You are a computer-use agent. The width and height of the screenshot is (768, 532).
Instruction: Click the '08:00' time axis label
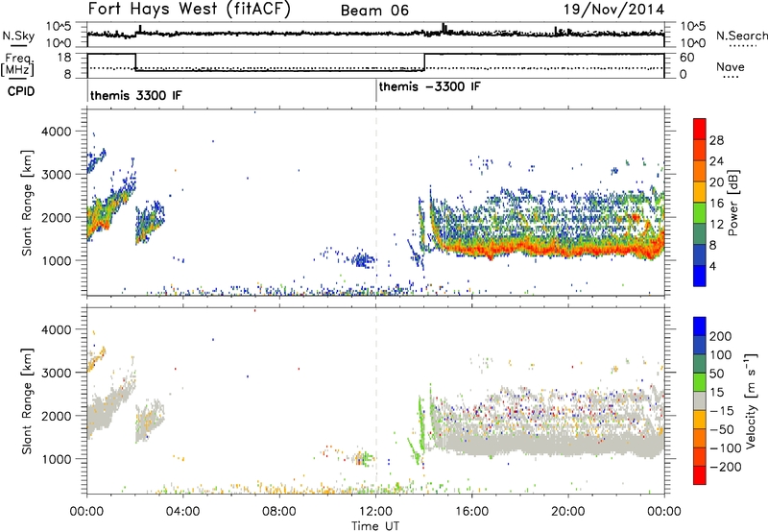[x=279, y=512]
